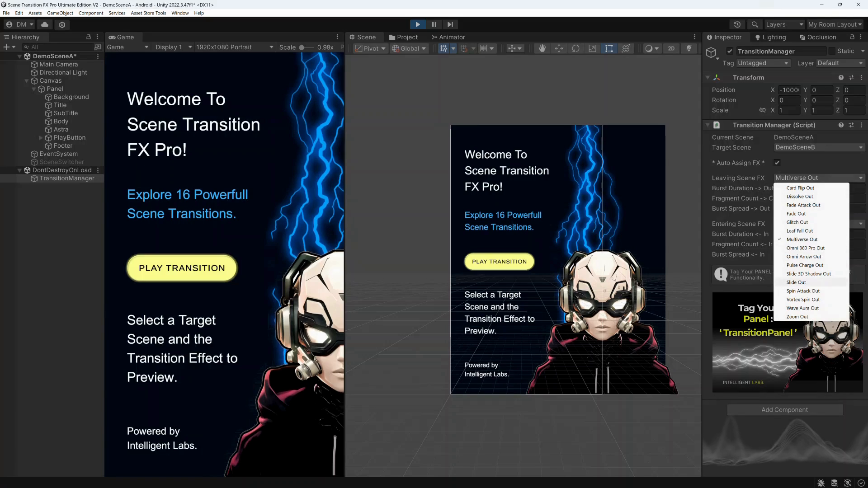The height and width of the screenshot is (488, 868).
Task: Open the Asset Store Tools menu
Action: click(148, 13)
